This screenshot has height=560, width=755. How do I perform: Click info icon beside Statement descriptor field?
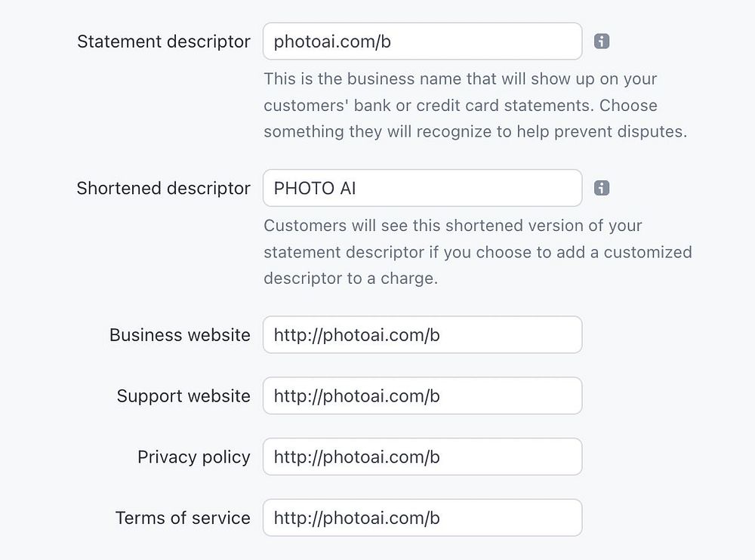[602, 42]
